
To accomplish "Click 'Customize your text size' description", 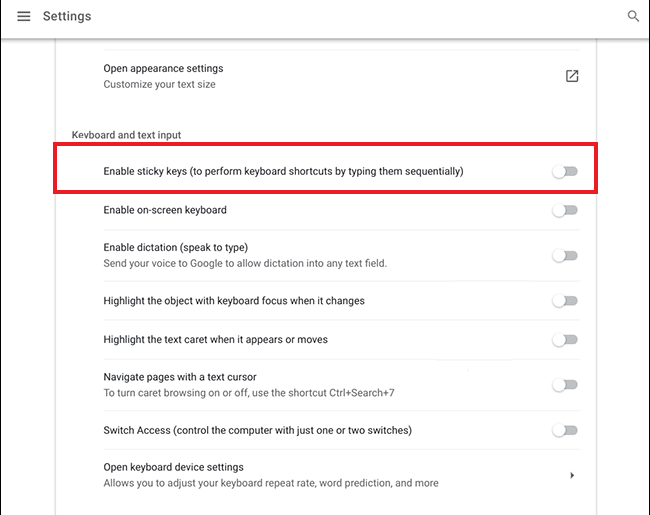I will pos(160,84).
